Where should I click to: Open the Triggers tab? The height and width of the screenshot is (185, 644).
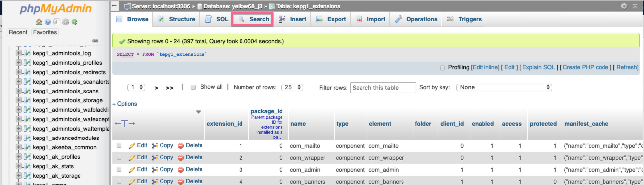464,19
